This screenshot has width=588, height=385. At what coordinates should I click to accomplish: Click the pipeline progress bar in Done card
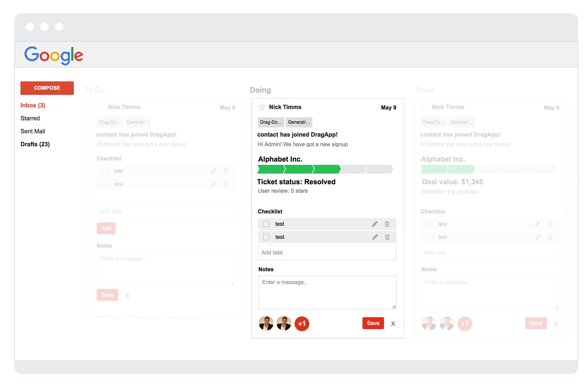click(x=488, y=169)
